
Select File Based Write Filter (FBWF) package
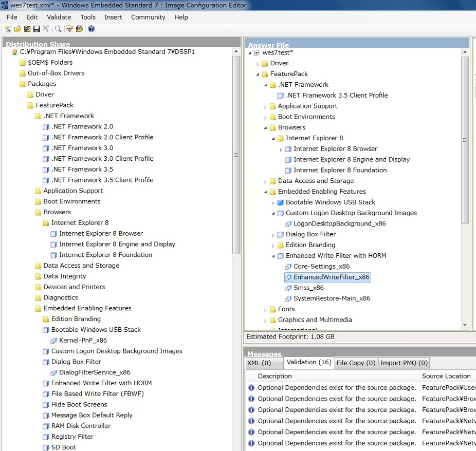click(x=97, y=394)
